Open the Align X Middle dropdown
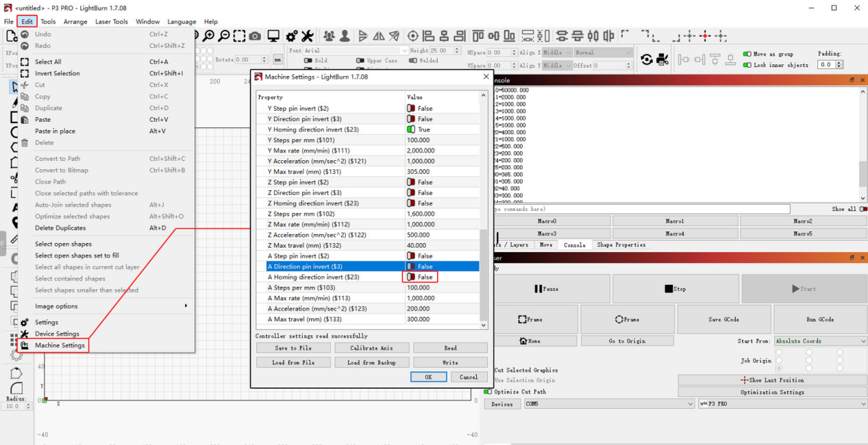Image resolution: width=868 pixels, height=445 pixels. coord(557,52)
